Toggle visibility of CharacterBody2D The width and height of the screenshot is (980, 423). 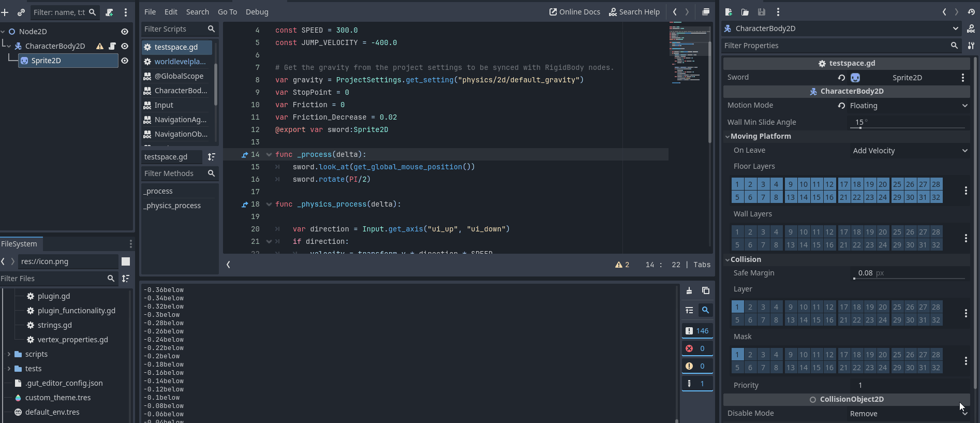(x=125, y=46)
